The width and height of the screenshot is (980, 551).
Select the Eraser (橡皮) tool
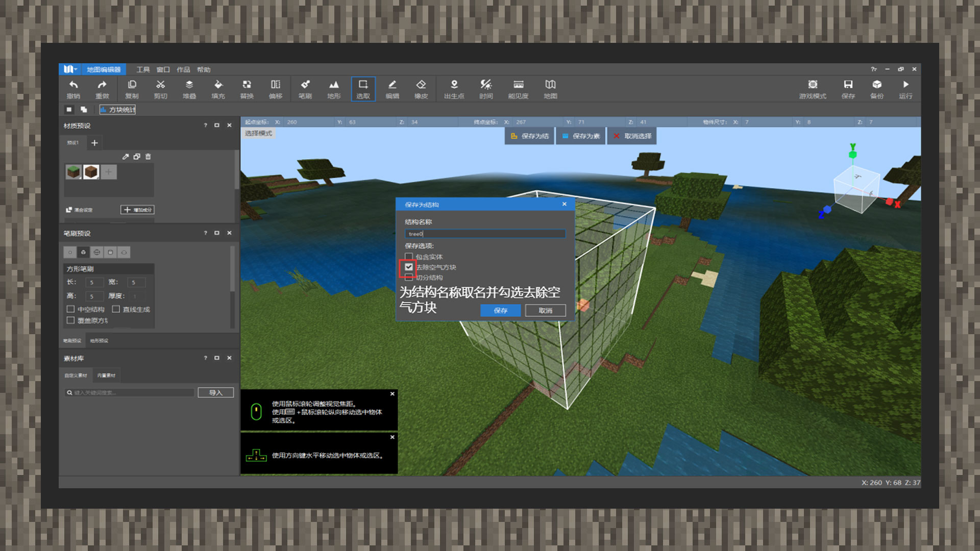coord(421,89)
